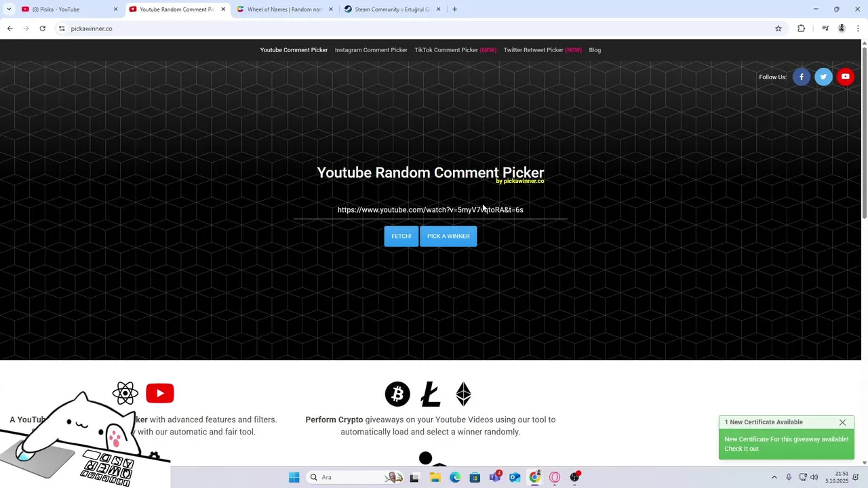Click the Litecoin logo icon
The image size is (868, 488).
pos(431,394)
